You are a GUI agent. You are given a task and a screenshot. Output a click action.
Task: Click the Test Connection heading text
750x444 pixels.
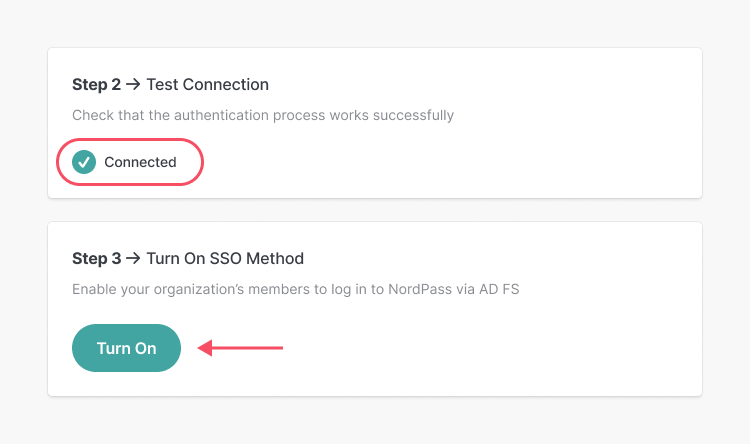tap(208, 84)
